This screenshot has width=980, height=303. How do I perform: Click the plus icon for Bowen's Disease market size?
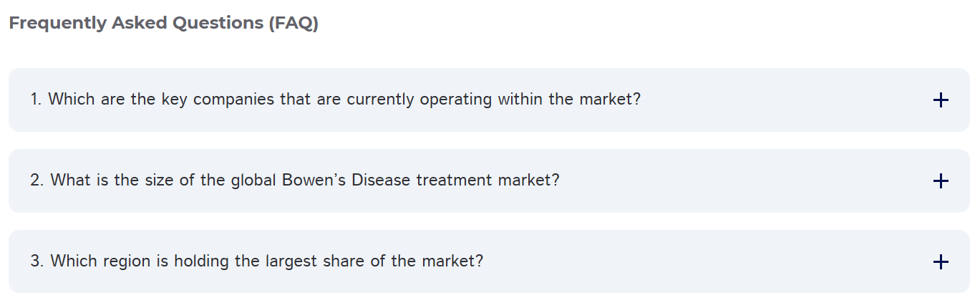941,181
